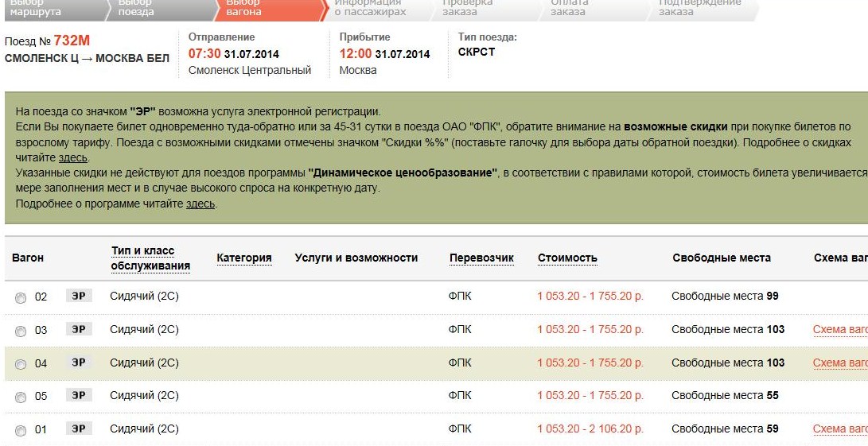This screenshot has height=446, width=868.
Task: Open the first 'здесь' link about discounts
Action: point(73,158)
